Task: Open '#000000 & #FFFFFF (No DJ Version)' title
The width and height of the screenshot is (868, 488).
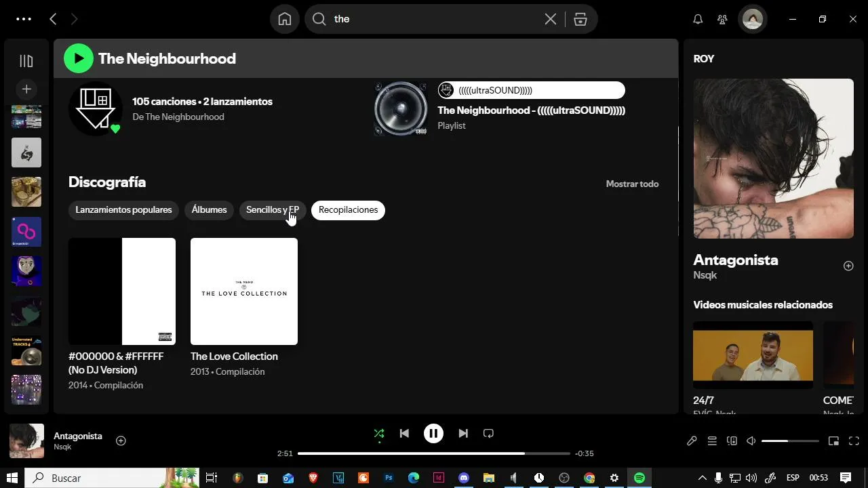Action: pos(116,363)
